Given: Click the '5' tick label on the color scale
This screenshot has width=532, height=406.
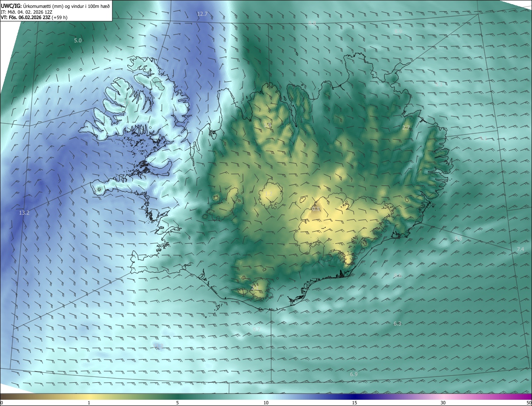Looking at the screenshot, I should [177, 403].
